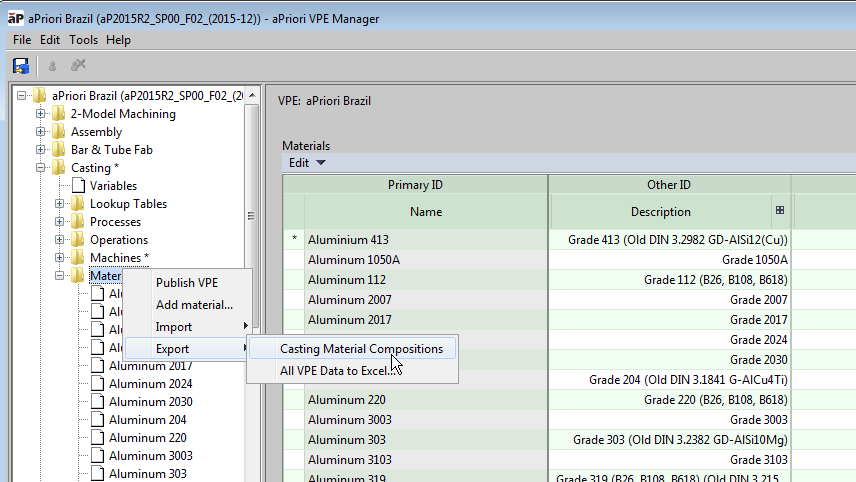Screen dimensions: 856x482
Task: Click the tree panel vertical scrollbar
Action: (251, 215)
